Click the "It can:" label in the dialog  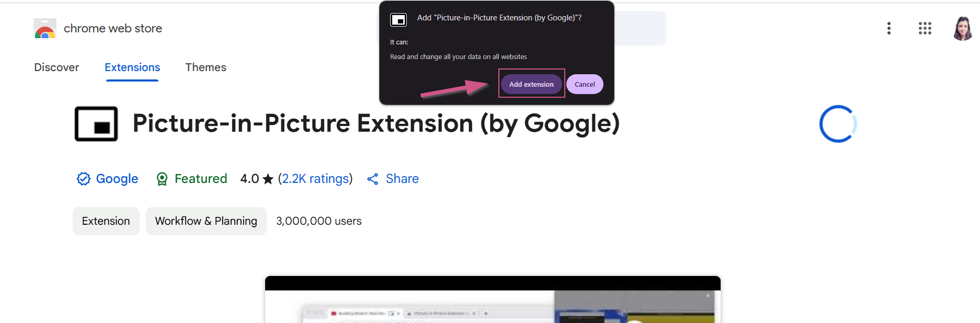[x=399, y=42]
